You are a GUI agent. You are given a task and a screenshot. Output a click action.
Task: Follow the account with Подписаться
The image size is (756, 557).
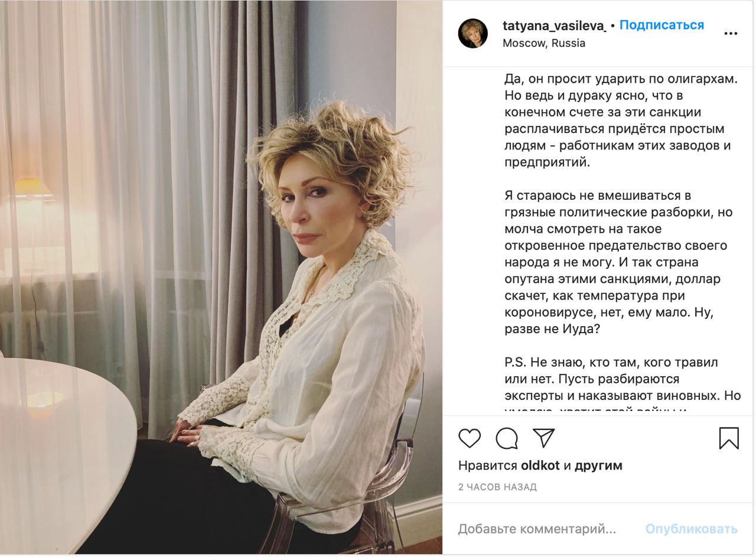[x=661, y=25]
